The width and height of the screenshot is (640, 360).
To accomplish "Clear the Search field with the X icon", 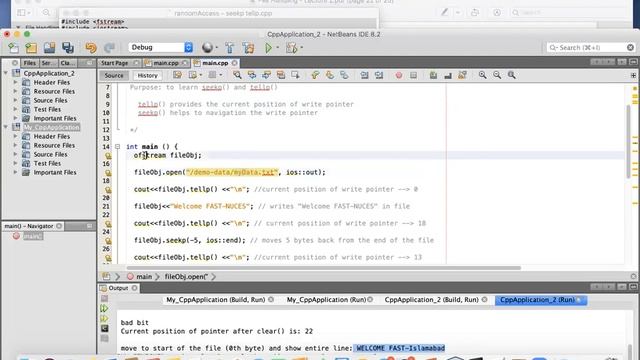I will pos(631,48).
